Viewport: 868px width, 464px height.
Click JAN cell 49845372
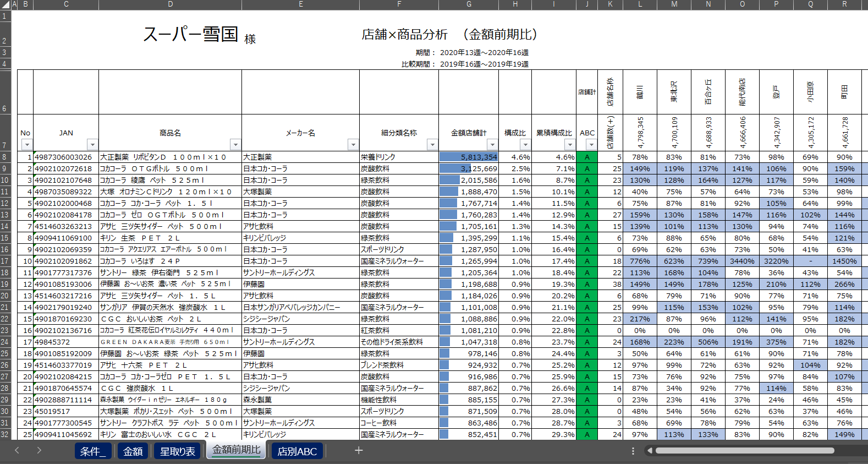tap(66, 342)
